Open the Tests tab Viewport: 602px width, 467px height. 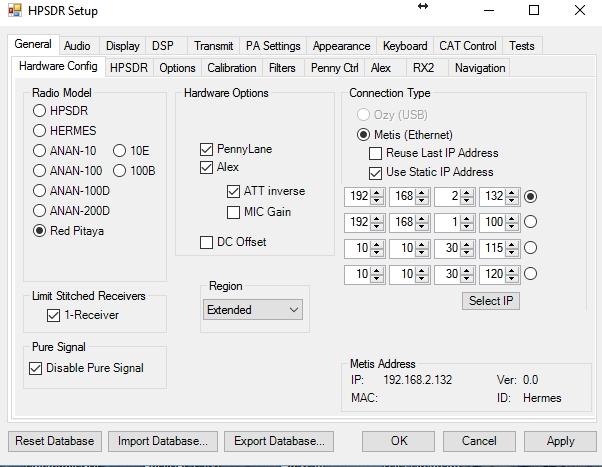coord(522,46)
